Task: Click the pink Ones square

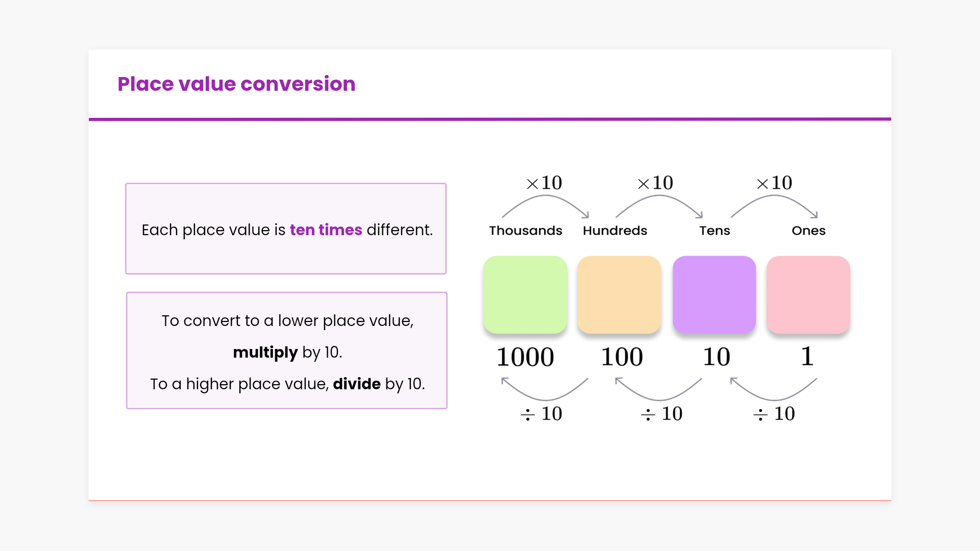Action: (x=808, y=295)
